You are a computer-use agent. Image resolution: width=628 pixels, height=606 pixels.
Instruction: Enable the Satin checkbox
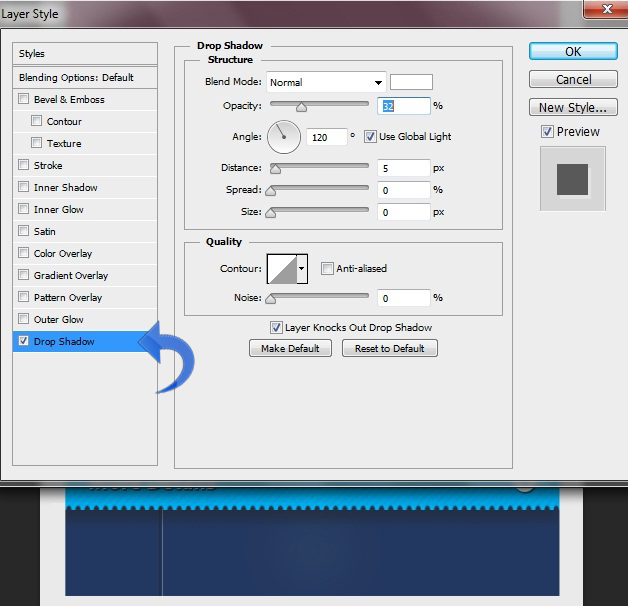pyautogui.click(x=24, y=231)
